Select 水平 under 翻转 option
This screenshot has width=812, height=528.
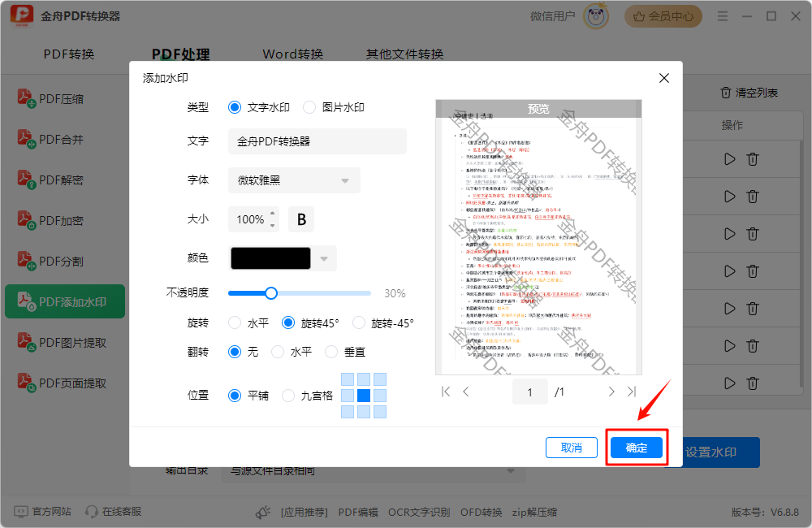click(292, 352)
